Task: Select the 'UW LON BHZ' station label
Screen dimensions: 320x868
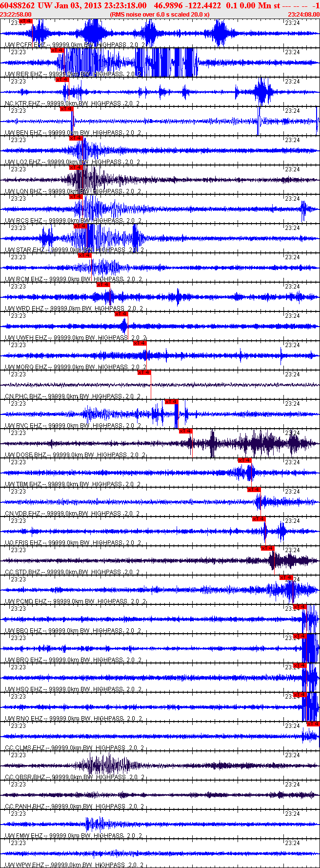Action: 23,191
